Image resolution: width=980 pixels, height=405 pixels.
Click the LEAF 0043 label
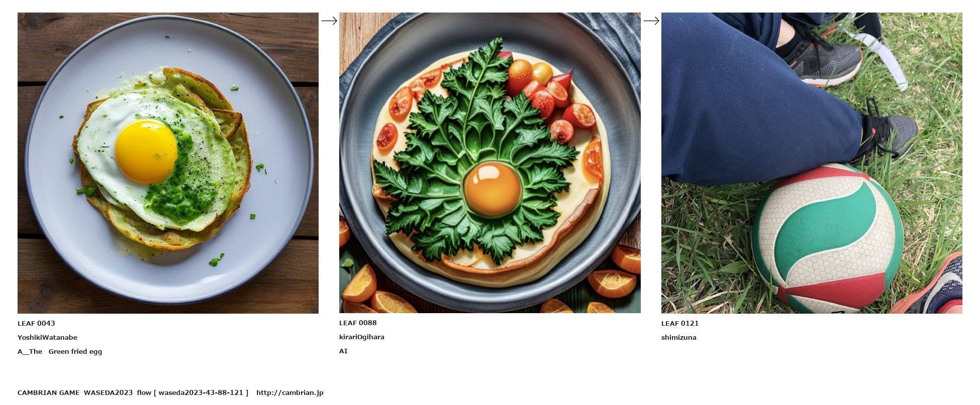(36, 323)
